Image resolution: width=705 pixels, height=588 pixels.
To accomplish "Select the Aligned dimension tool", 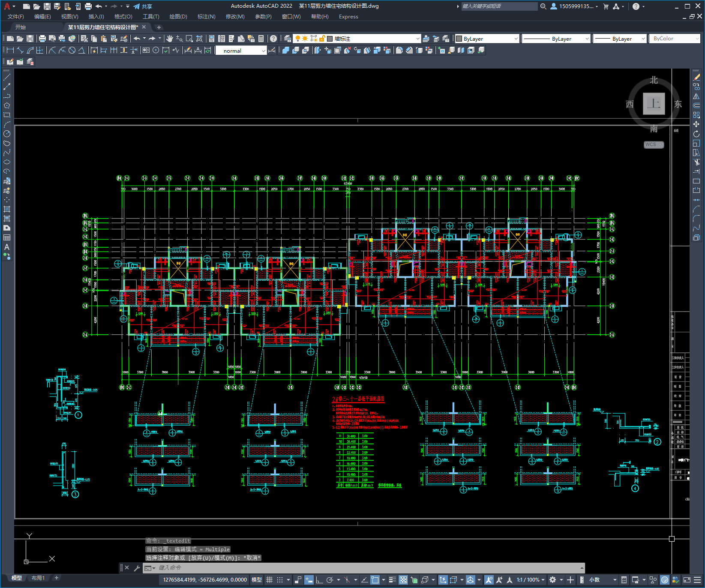I will click(20, 50).
